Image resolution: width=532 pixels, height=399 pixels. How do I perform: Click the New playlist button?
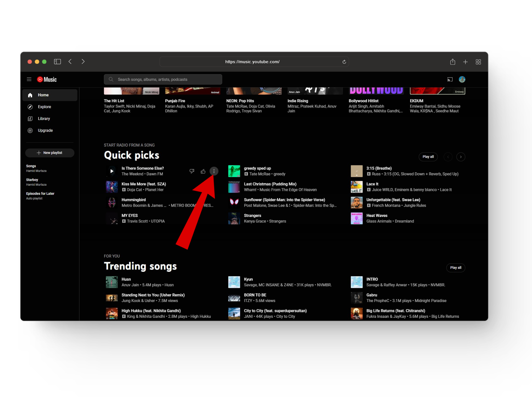click(x=50, y=153)
